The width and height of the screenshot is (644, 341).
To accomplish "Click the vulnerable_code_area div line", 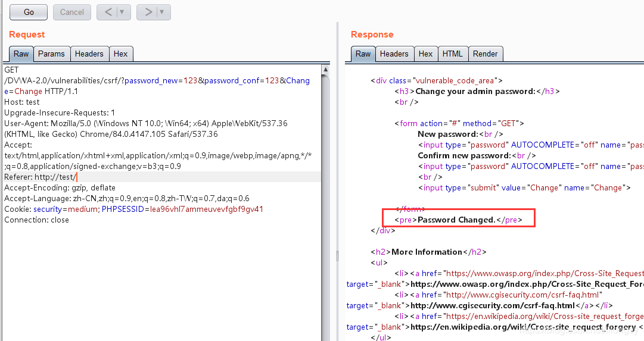I will click(437, 81).
